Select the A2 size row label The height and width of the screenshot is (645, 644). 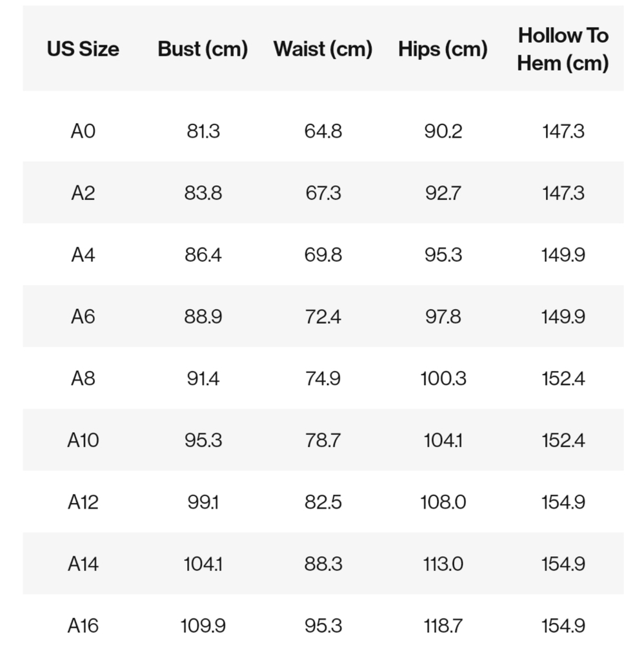tap(83, 193)
